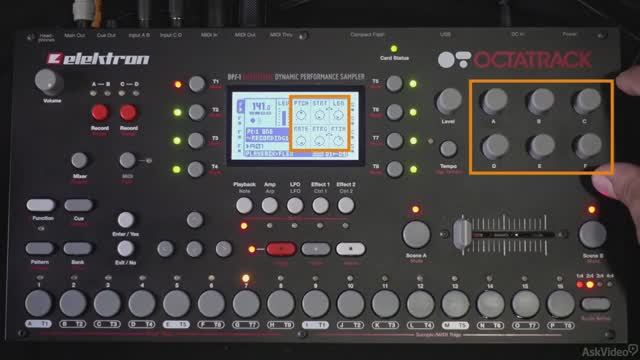Viewport: 640px width, 360px height.
Task: Hold the Scene B button
Action: click(592, 235)
